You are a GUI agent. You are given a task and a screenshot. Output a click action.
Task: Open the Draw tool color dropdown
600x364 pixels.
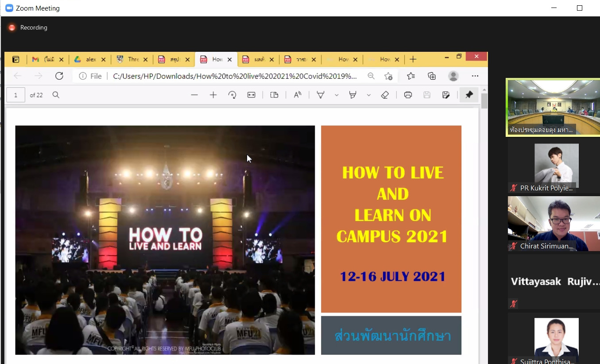click(336, 94)
